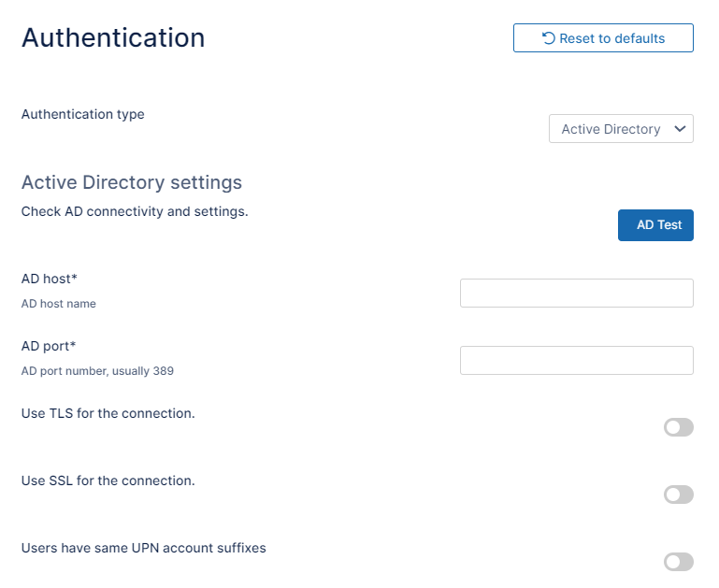Viewport: 719px width, 588px height.
Task: Click the Reset to defaults button
Action: click(603, 38)
